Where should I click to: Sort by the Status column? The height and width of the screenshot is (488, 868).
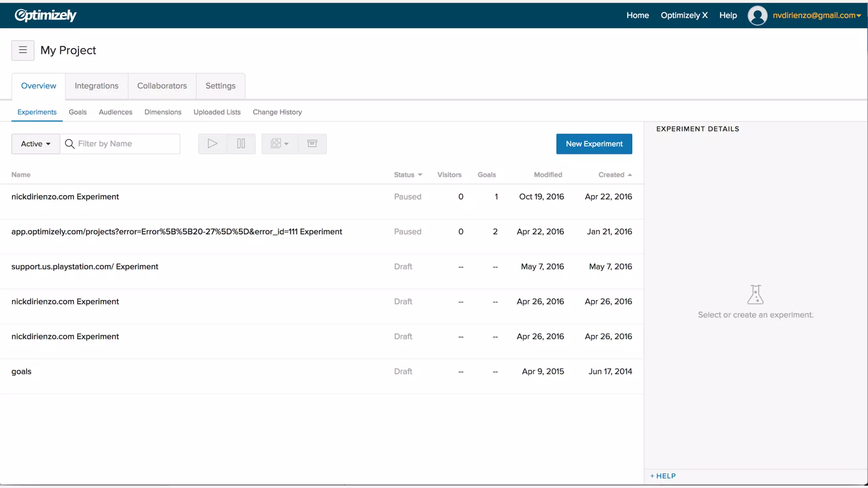coord(408,175)
